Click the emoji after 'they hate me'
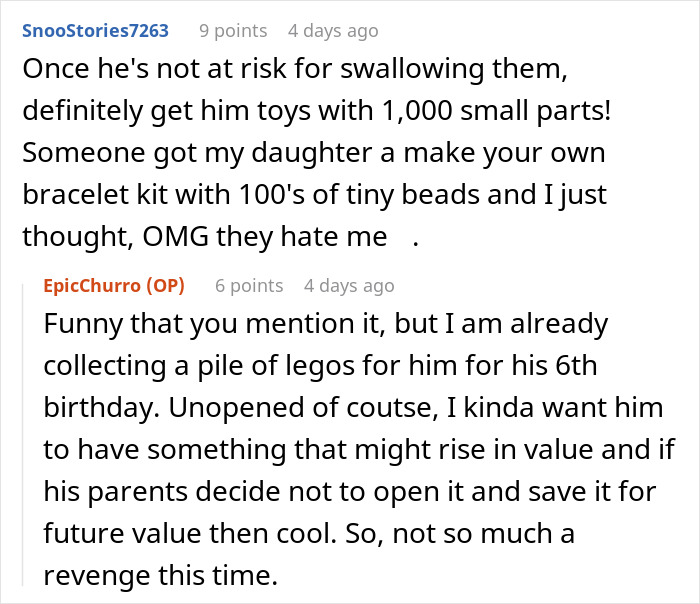 402,237
